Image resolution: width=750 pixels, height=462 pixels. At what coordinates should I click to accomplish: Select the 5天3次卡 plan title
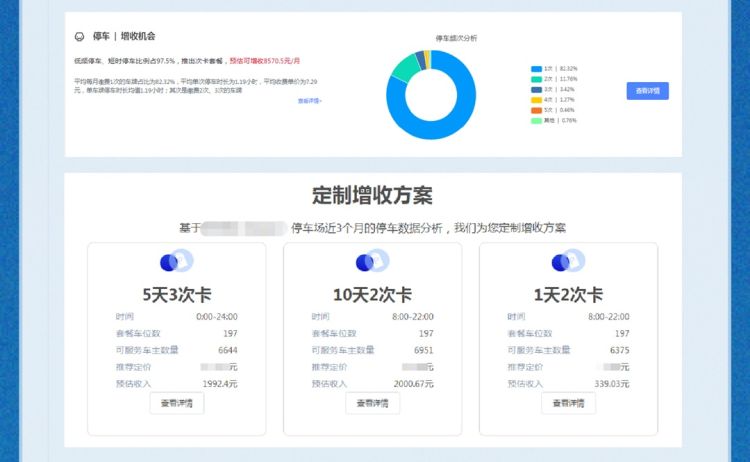point(177,295)
